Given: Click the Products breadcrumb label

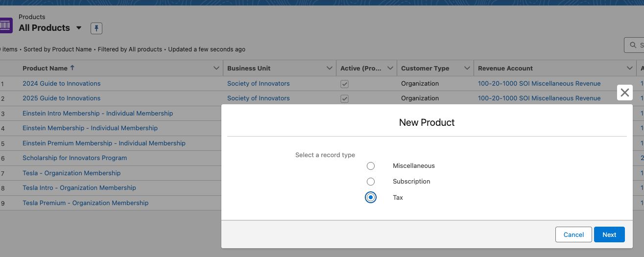Looking at the screenshot, I should 32,17.
